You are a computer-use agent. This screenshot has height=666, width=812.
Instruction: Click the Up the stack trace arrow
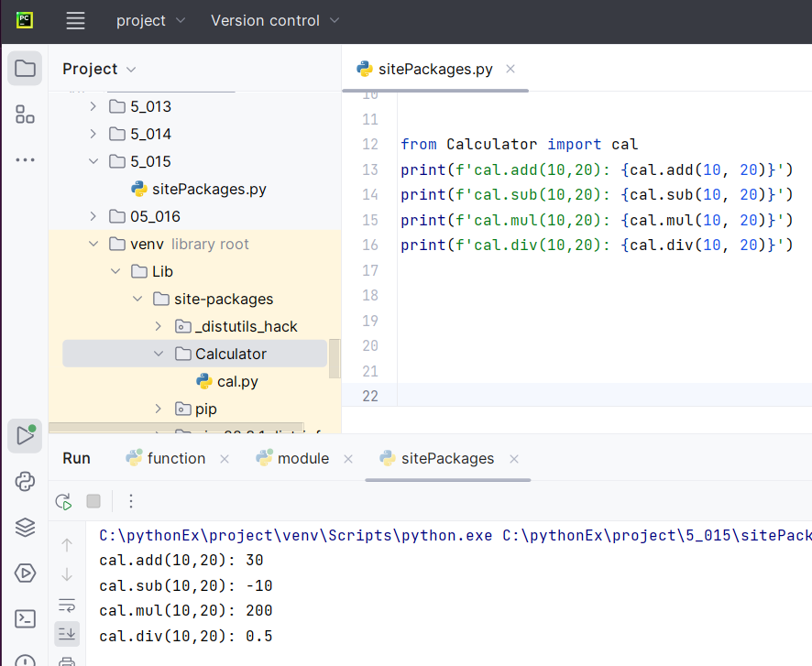[67, 544]
